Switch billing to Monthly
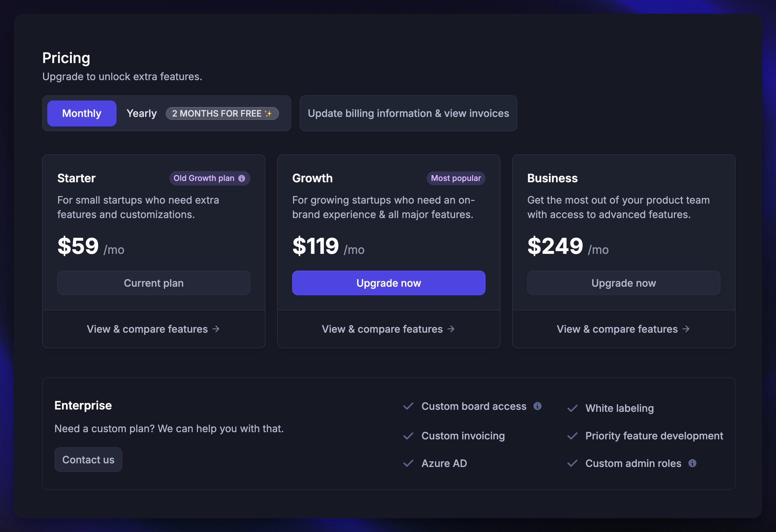 pos(82,114)
